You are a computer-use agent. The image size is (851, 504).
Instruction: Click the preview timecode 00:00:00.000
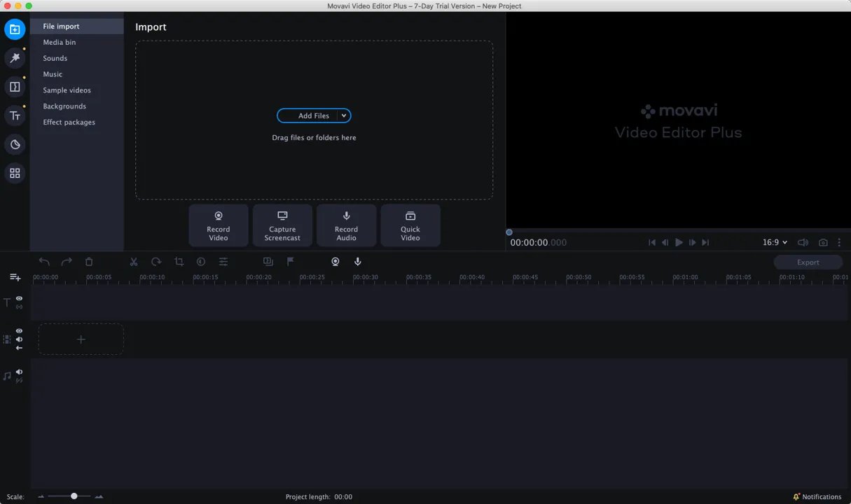pyautogui.click(x=539, y=242)
